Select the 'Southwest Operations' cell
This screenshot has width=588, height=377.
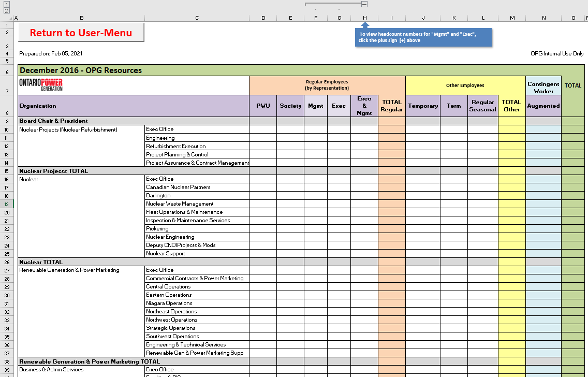click(197, 336)
